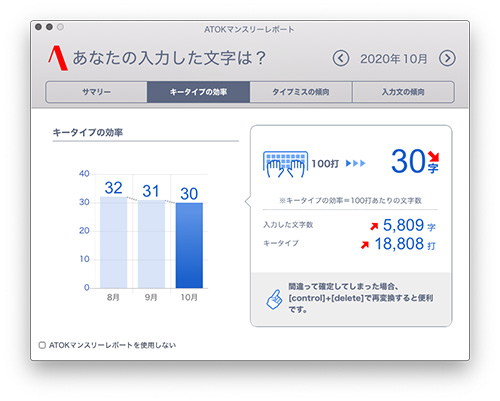Screen dimensions: 500x401
Task: Close the window with the leftmost title button
Action: [38, 27]
